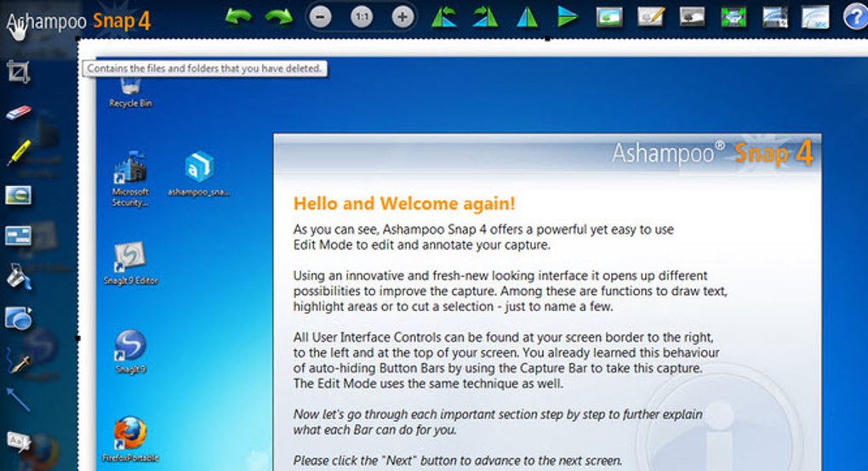
Task: Open Help with the question mark icon
Action: [x=855, y=17]
